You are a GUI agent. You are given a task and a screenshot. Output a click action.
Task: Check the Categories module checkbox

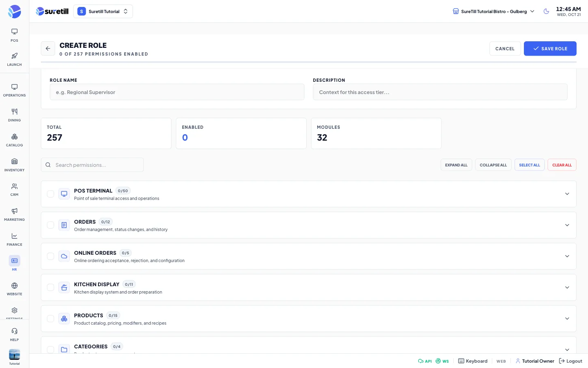pyautogui.click(x=51, y=350)
